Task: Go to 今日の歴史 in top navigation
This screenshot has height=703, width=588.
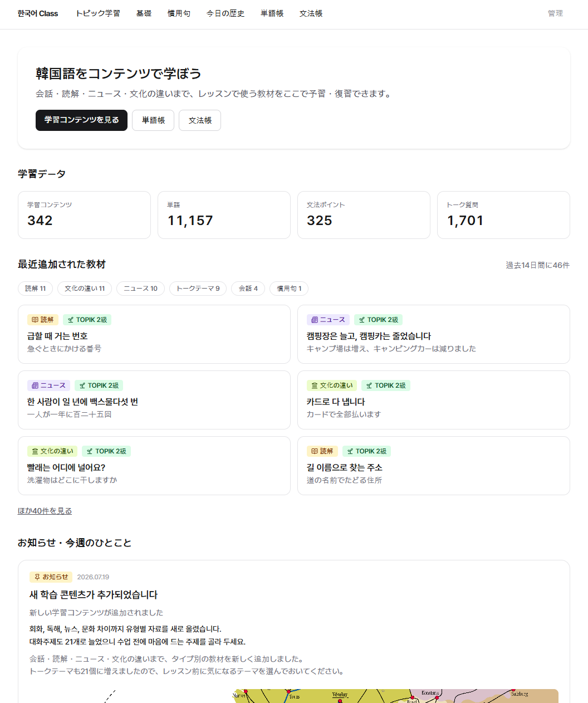Action: click(226, 13)
